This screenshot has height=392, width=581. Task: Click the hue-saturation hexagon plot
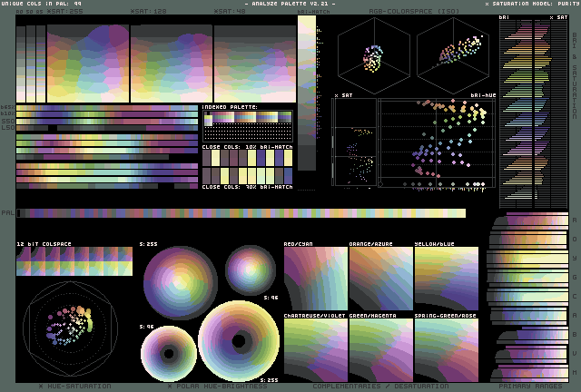[x=70, y=330]
